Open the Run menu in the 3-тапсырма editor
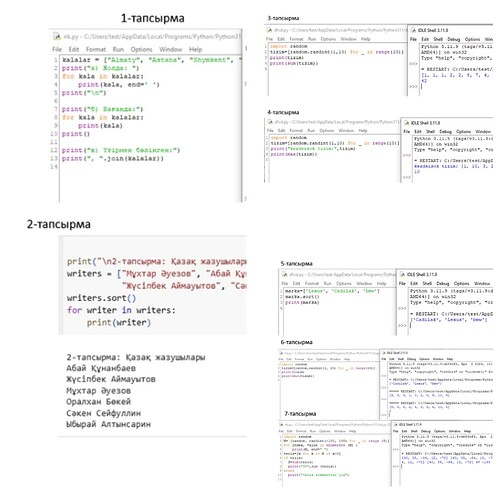Viewport: 500px width, 500px height. pos(312,39)
